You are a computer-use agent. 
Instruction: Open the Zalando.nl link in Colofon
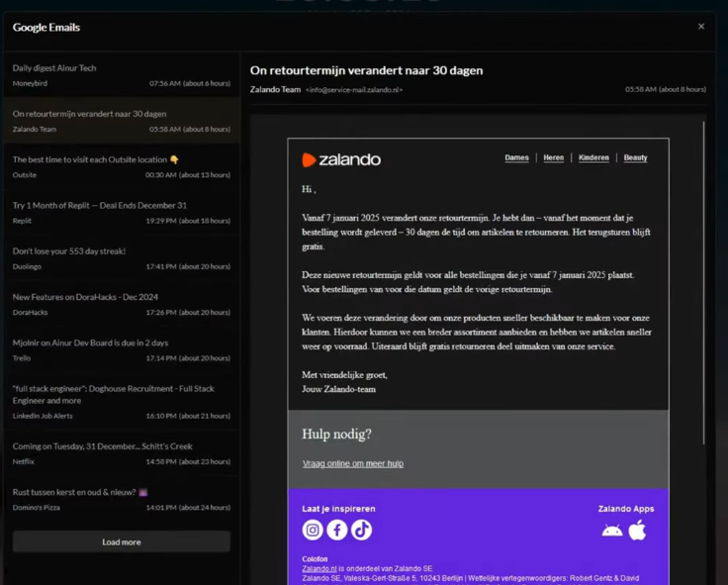pos(318,568)
